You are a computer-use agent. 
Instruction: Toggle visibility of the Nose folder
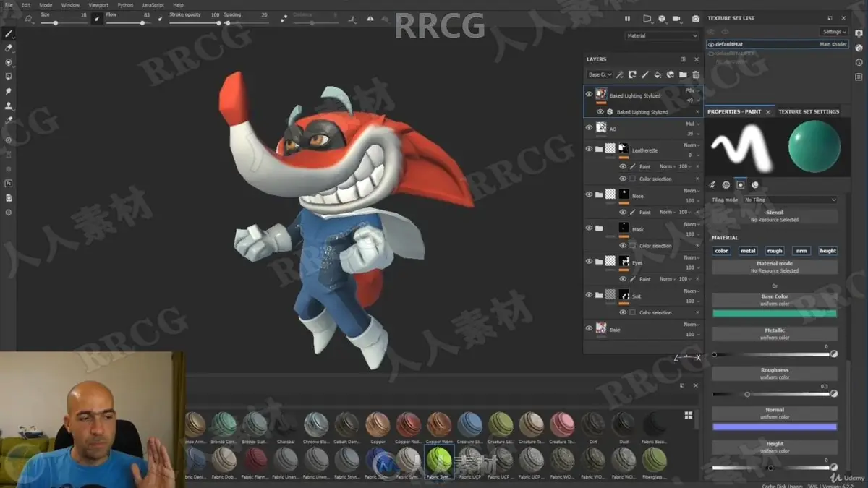[x=589, y=194]
